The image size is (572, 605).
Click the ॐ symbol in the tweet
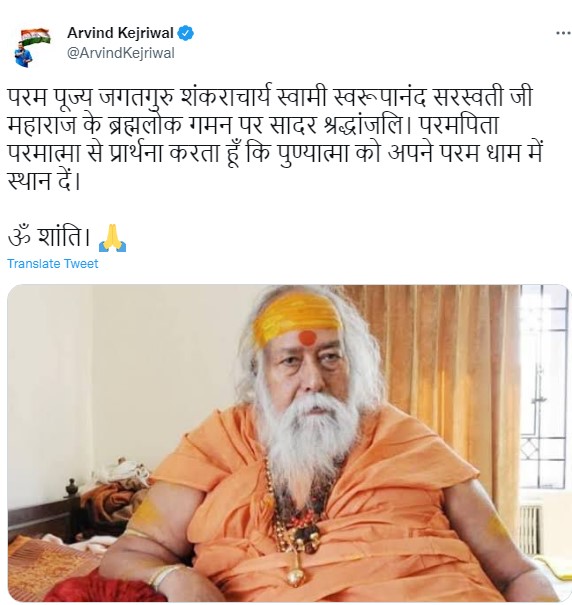[19, 235]
